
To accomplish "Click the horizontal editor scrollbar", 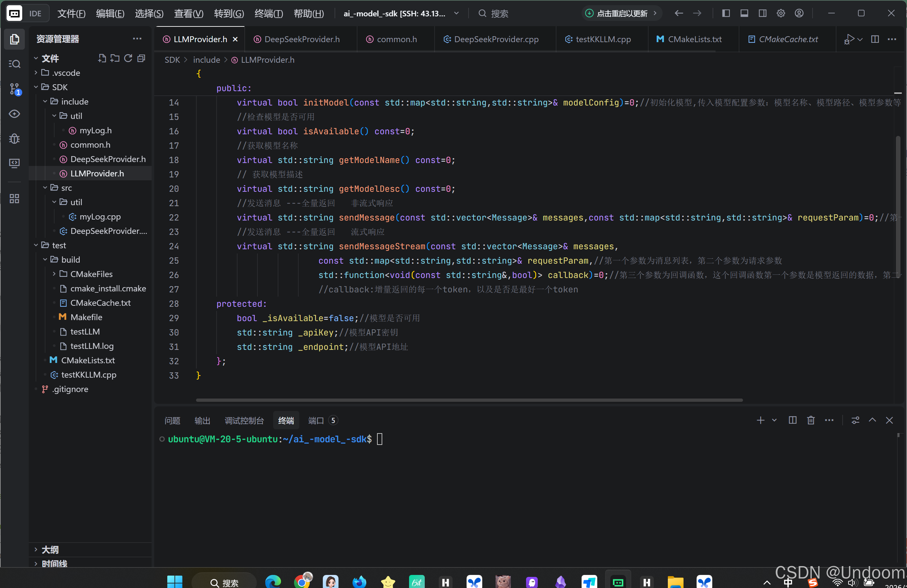I will (469, 400).
